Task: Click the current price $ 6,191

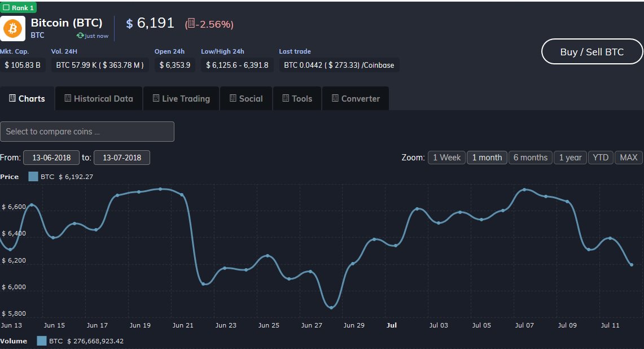Action: (150, 23)
